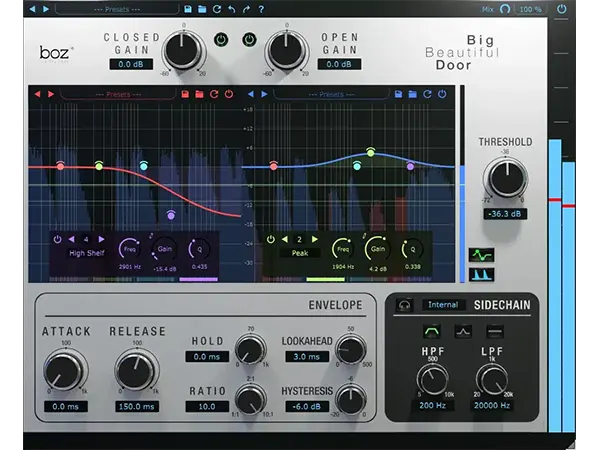
Task: Open preset folder icon in top bar
Action: tap(202, 9)
